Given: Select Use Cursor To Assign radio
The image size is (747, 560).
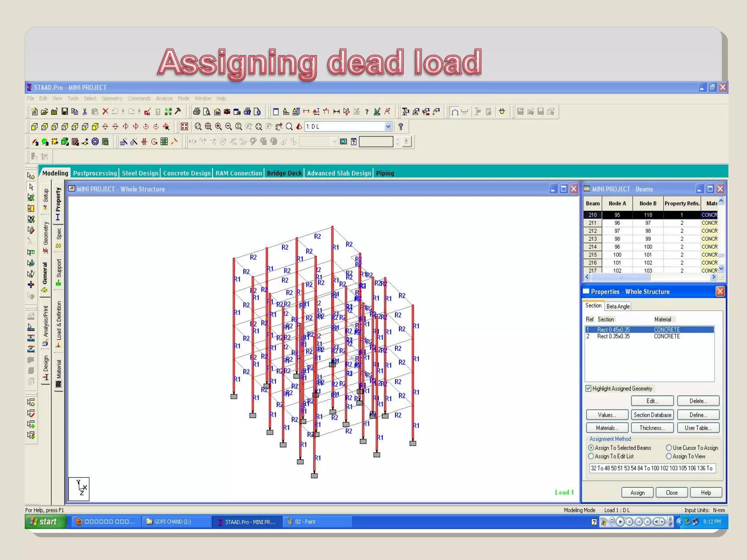Looking at the screenshot, I should pyautogui.click(x=669, y=448).
